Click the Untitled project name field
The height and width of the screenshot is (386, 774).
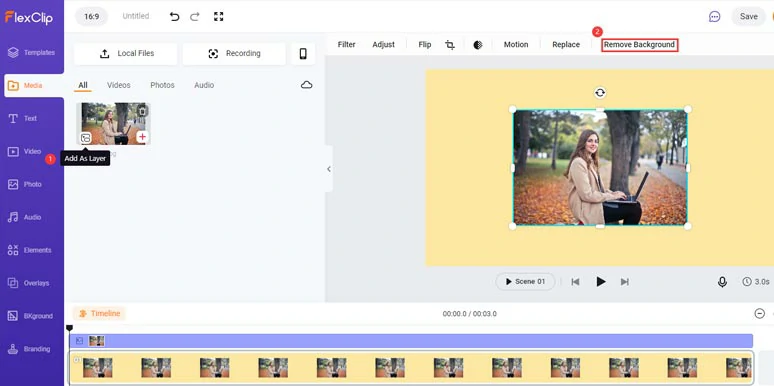[x=136, y=16]
